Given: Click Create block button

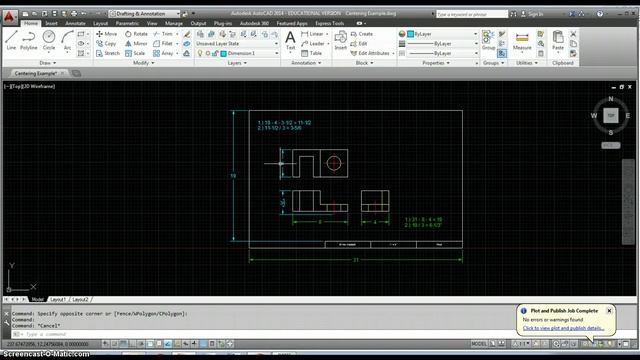Looking at the screenshot, I should click(x=362, y=34).
